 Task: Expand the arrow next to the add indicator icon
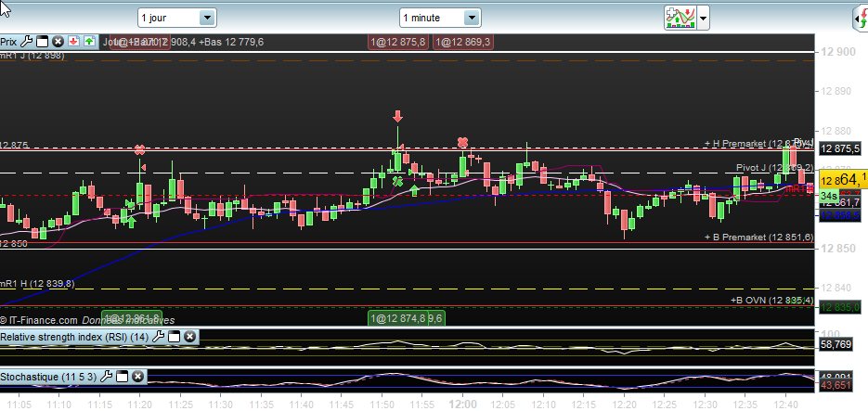point(703,18)
